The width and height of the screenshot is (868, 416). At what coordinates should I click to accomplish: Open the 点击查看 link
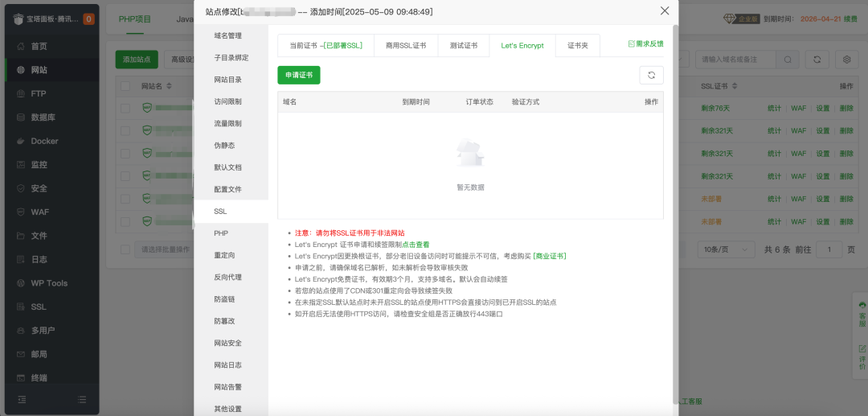[416, 245]
